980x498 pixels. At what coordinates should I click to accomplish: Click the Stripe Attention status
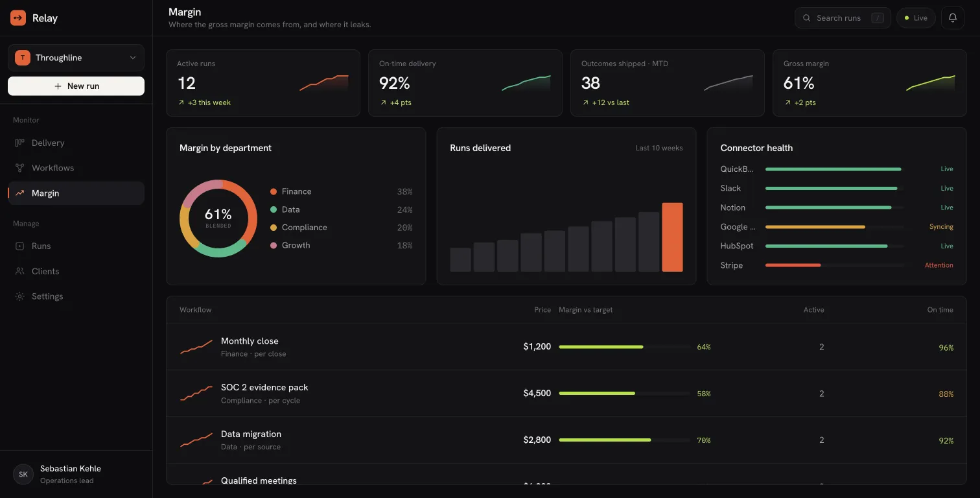(939, 265)
